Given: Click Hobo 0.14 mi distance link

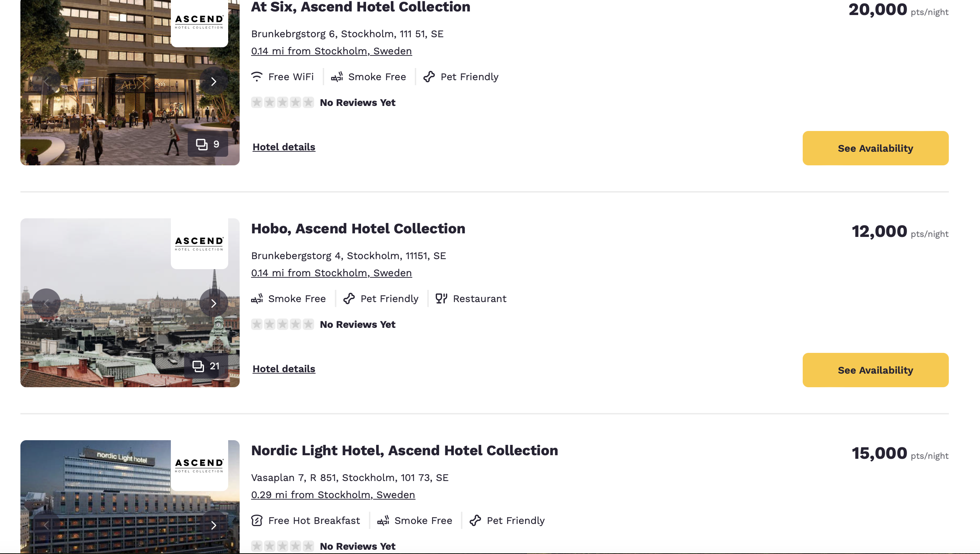Looking at the screenshot, I should [x=331, y=273].
